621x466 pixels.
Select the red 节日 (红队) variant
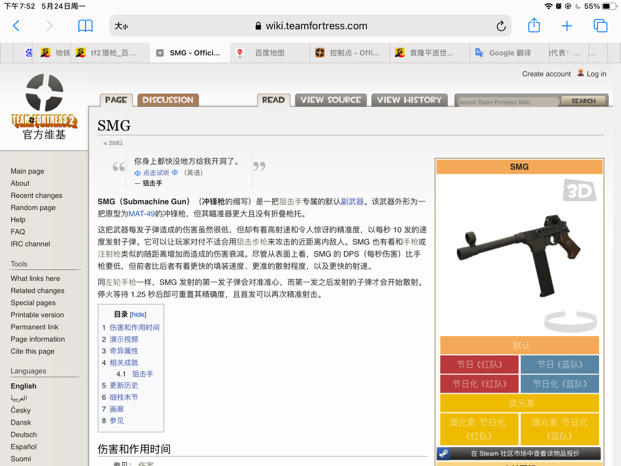(479, 364)
